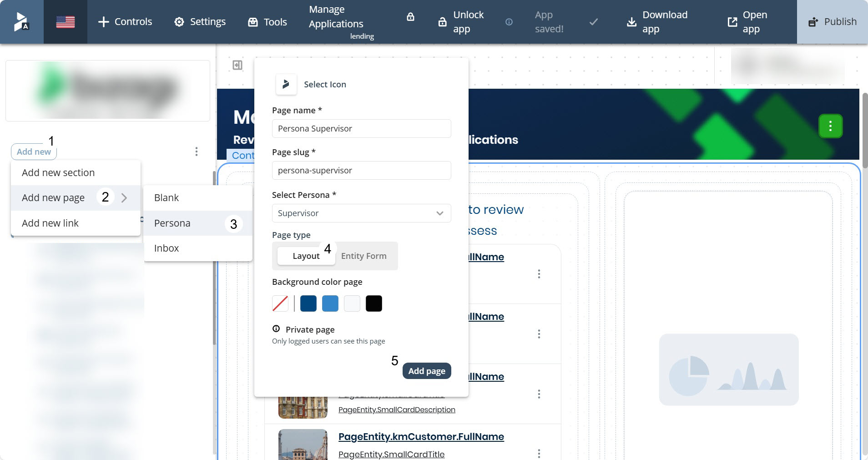Screen dimensions: 868x460
Task: Pick the dark blue background color swatch
Action: coord(308,303)
